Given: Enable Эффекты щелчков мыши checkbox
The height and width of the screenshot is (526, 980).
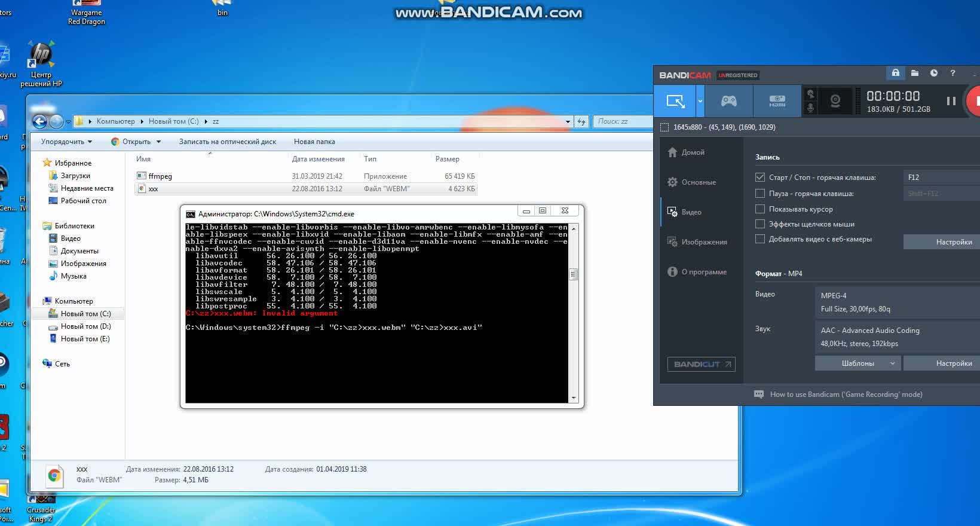Looking at the screenshot, I should 760,224.
